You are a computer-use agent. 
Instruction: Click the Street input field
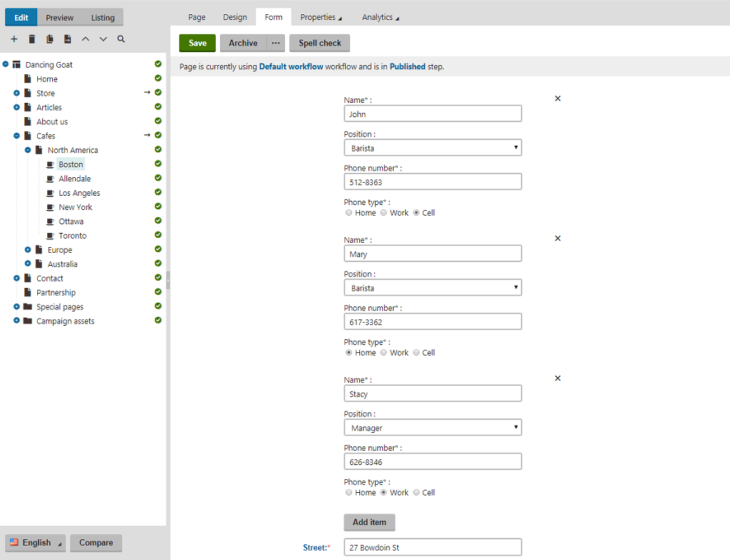tap(433, 547)
